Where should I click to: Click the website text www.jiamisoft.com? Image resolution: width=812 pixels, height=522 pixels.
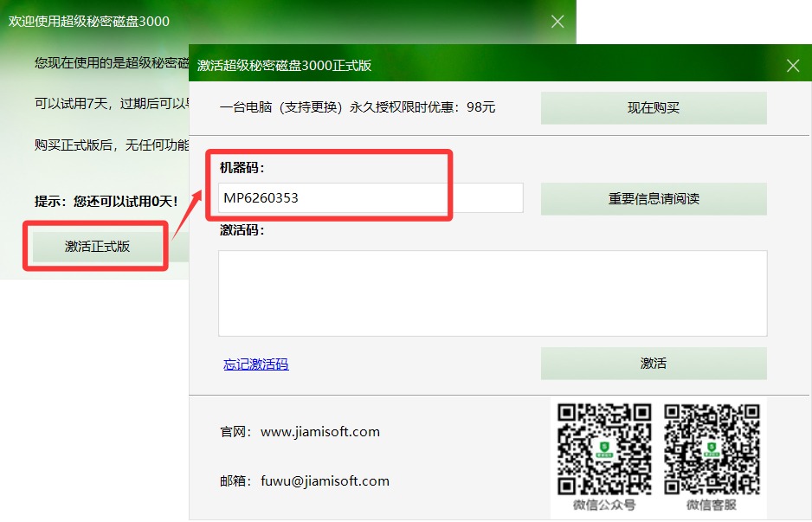point(320,432)
